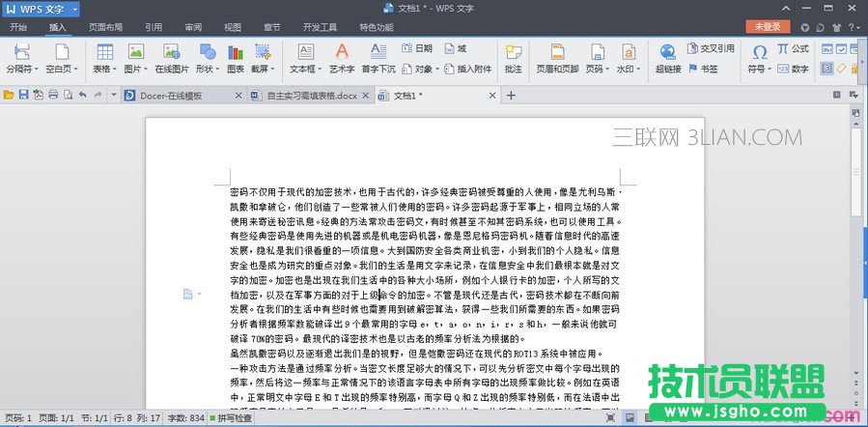Click the 页面: 1/1 status entry
Image resolution: width=868 pixels, height=427 pixels.
tap(56, 418)
